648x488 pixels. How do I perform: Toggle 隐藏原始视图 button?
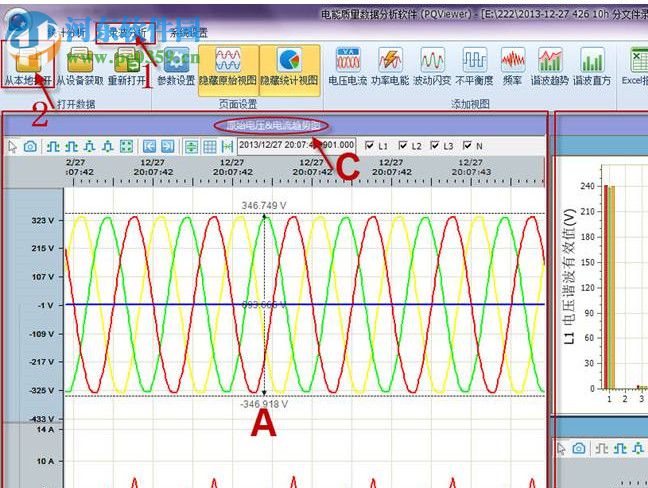click(228, 69)
